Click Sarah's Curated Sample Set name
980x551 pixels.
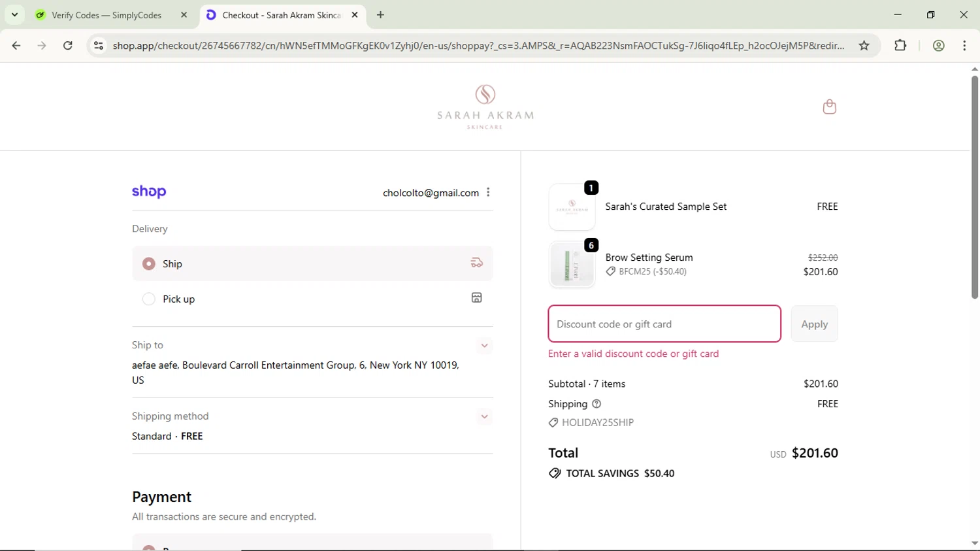(666, 207)
